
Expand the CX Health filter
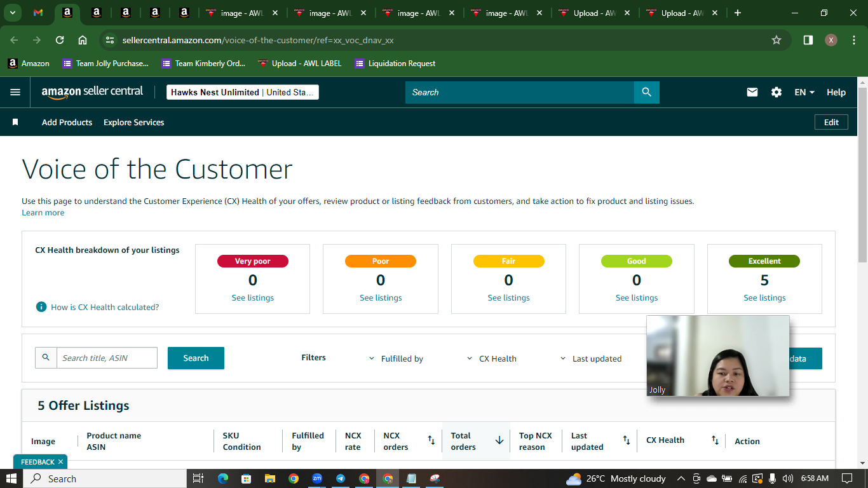tap(492, 358)
